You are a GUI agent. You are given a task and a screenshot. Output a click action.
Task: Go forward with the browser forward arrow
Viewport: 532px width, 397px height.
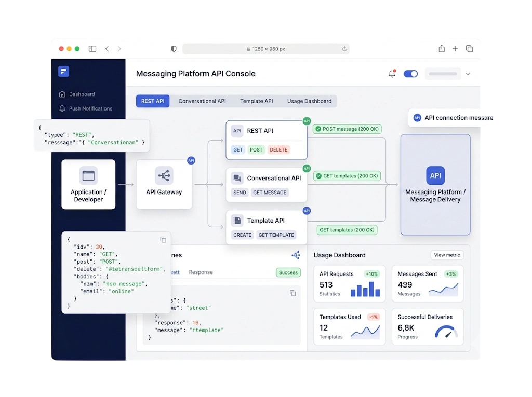[119, 49]
